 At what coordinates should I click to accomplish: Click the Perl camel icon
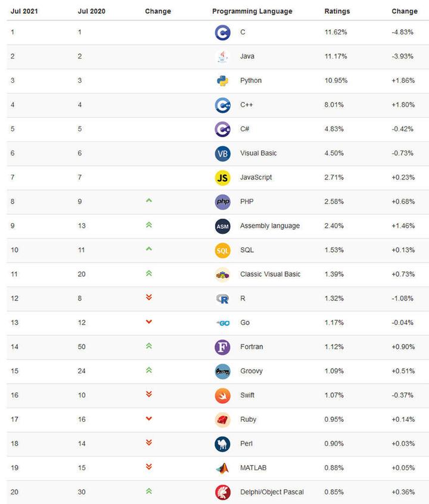tap(222, 444)
